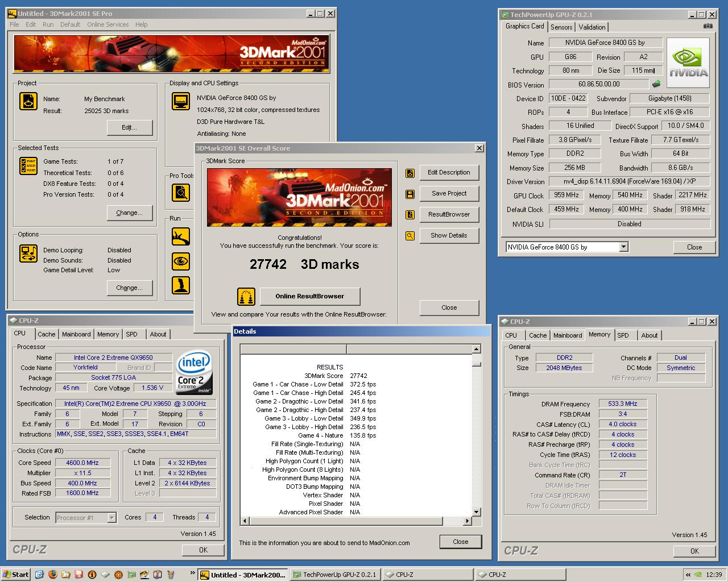This screenshot has height=582, width=728.
Task: Click the orange info icon in quick launch
Action: pyautogui.click(x=92, y=575)
